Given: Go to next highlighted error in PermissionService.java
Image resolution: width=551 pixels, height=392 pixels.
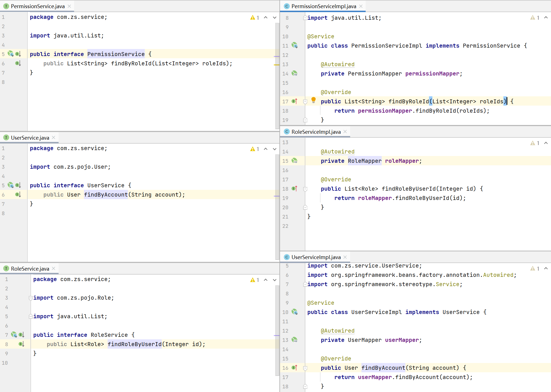Looking at the screenshot, I should tap(275, 18).
